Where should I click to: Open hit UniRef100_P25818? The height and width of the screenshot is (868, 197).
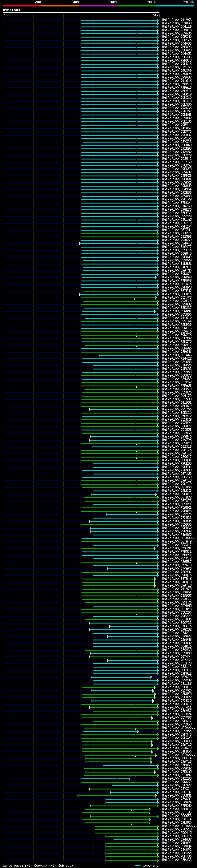(x=177, y=30)
